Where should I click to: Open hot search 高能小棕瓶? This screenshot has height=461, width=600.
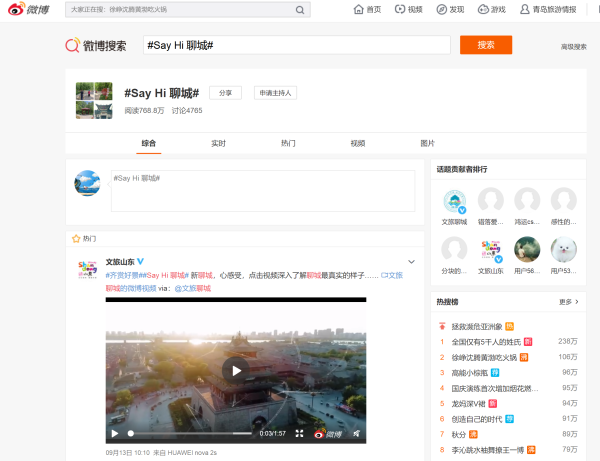click(470, 373)
